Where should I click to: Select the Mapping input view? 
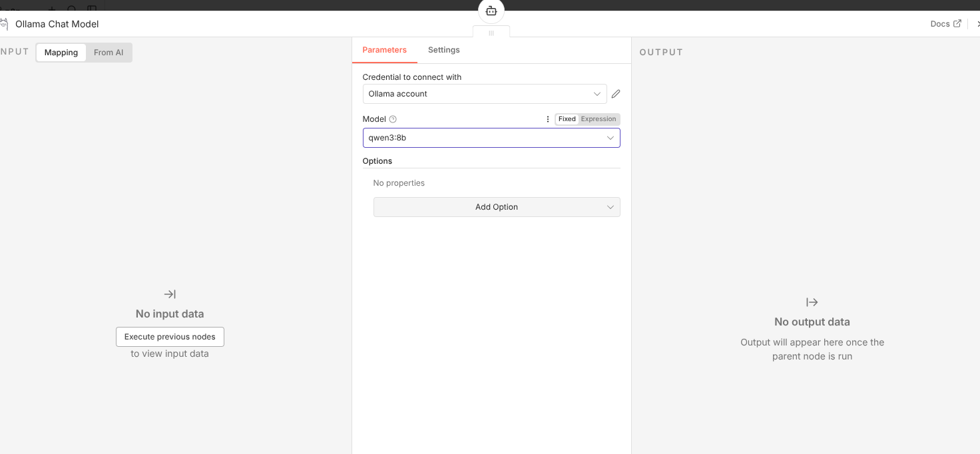pyautogui.click(x=61, y=53)
